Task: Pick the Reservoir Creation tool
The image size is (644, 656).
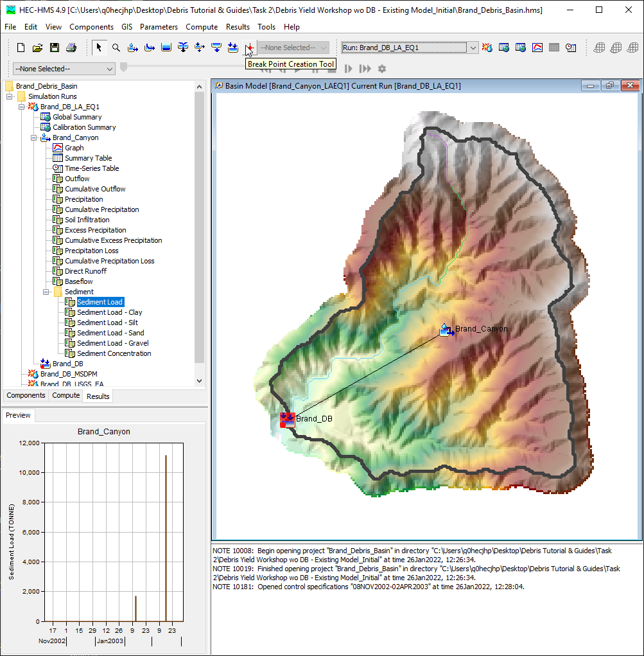Action: tap(166, 48)
